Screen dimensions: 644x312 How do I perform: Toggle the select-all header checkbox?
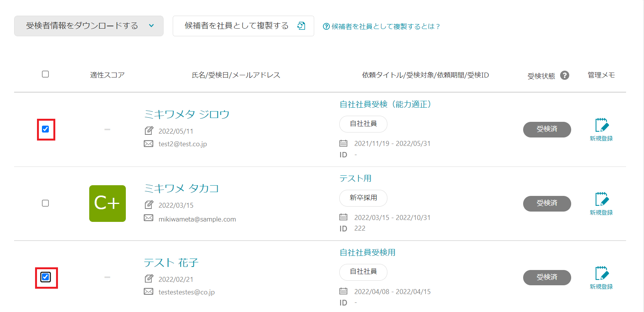[x=45, y=74]
